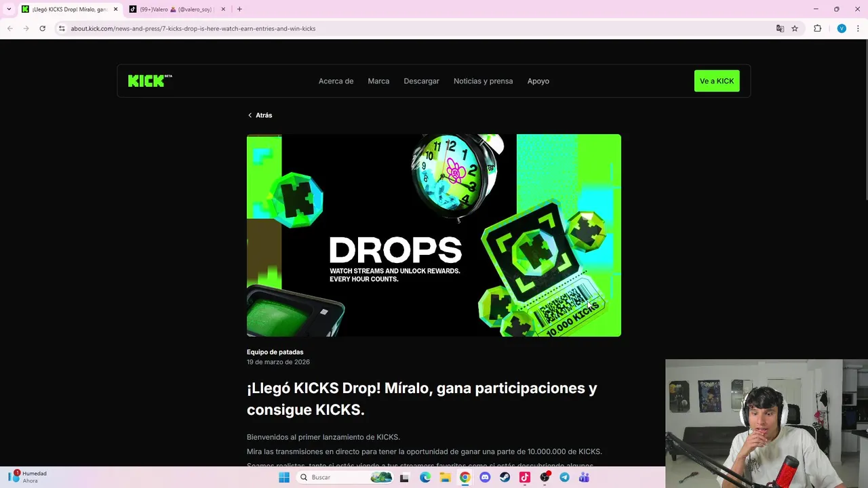Viewport: 868px width, 488px height.
Task: Open the tab search dropdown arrow
Action: click(x=9, y=9)
